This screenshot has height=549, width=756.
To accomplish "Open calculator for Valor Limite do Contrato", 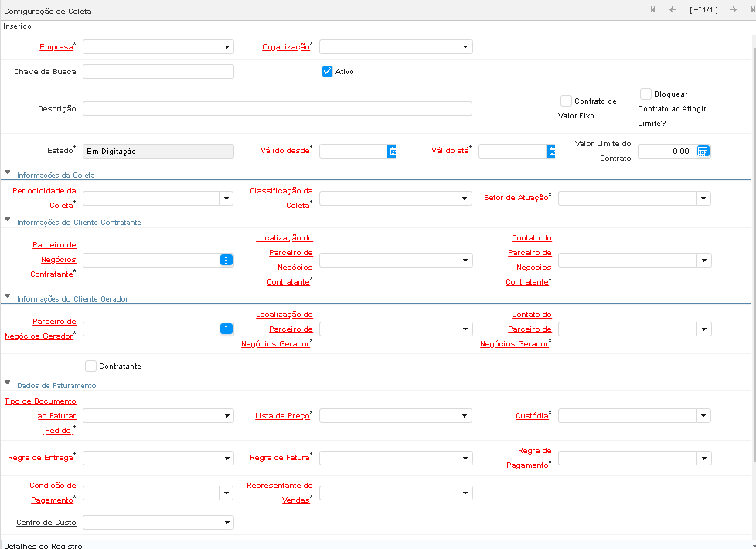I will coord(703,152).
